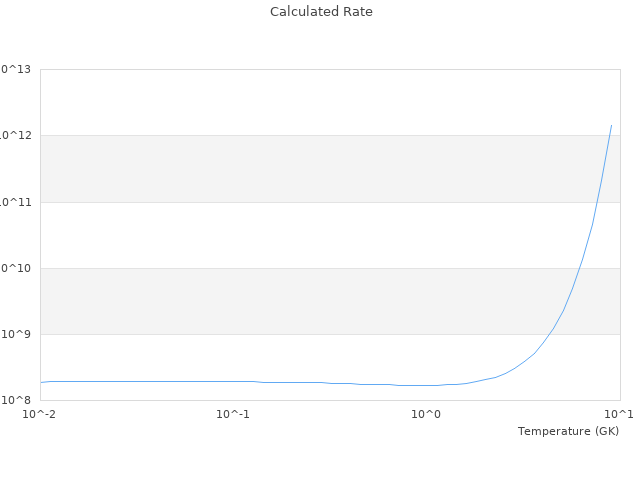Screen dimensions: 640x480
Task: Click the "Calculated Rate" chart title
Action: pyautogui.click(x=321, y=12)
